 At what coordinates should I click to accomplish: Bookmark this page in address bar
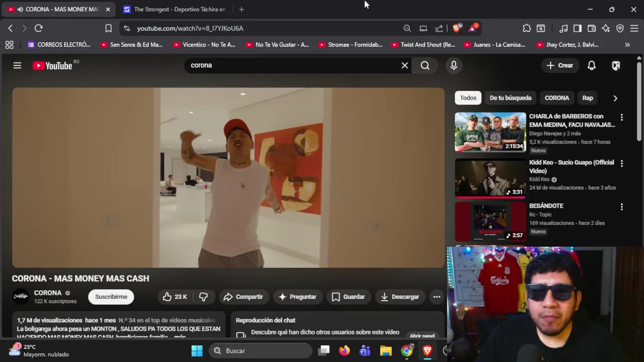[108, 28]
